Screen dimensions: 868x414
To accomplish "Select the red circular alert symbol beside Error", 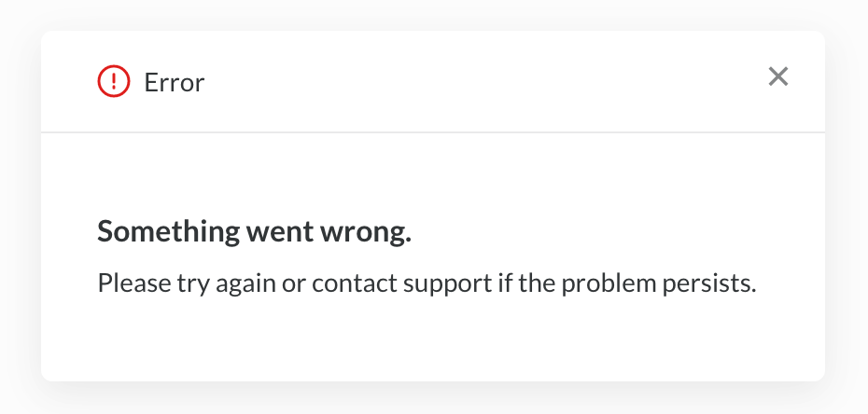I will [x=114, y=82].
